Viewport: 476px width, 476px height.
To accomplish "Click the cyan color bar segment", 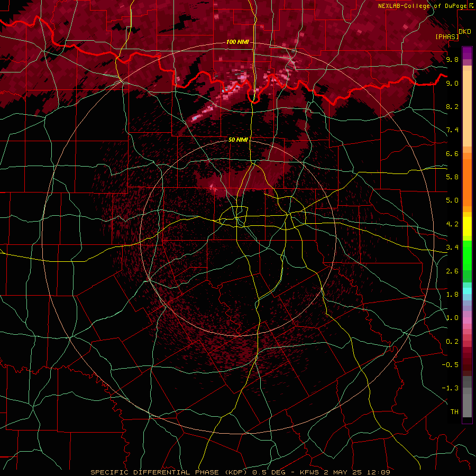I will (467, 291).
